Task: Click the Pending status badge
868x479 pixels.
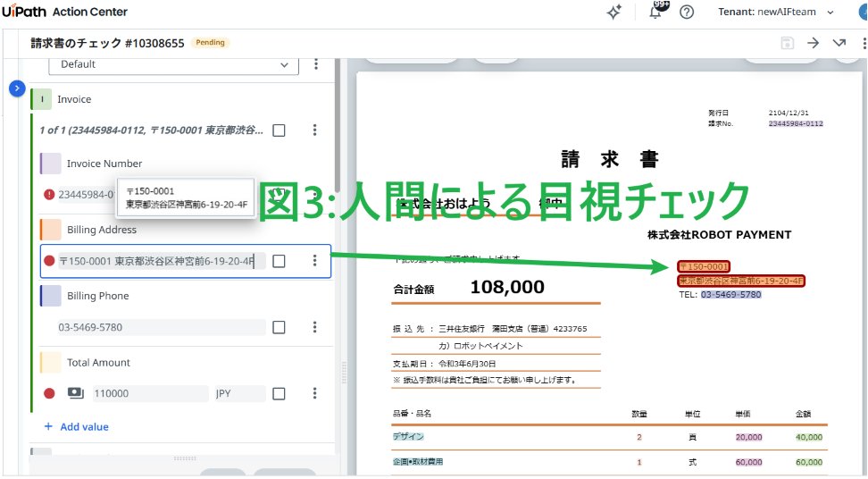Action: tap(211, 43)
